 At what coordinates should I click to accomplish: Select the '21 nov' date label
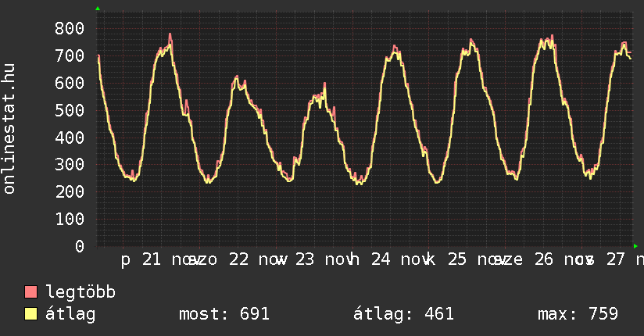point(166,259)
